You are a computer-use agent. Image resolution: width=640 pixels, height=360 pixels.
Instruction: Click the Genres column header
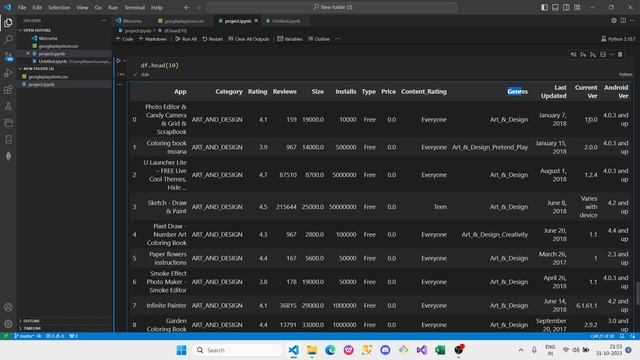[518, 91]
